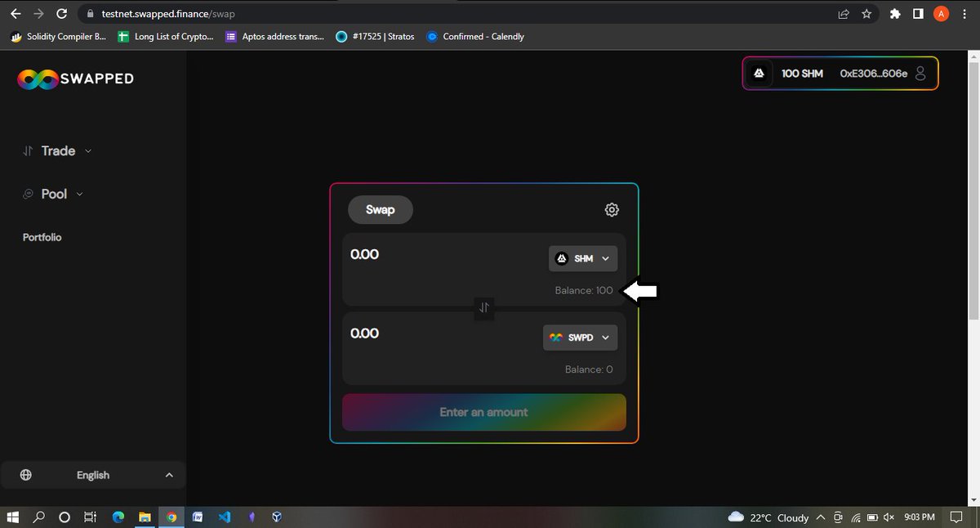Open Solidity Compiler bookmark
The image size is (980, 528).
57,36
